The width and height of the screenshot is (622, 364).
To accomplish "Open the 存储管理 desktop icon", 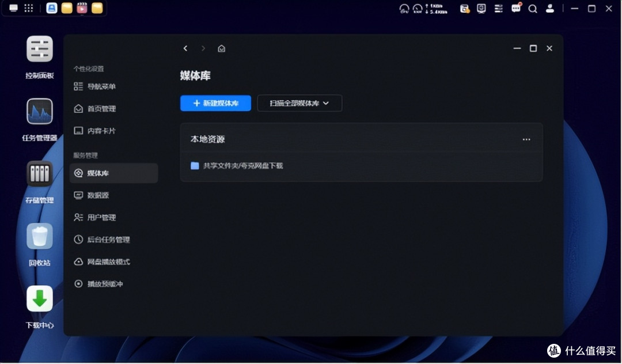I will pos(40,174).
